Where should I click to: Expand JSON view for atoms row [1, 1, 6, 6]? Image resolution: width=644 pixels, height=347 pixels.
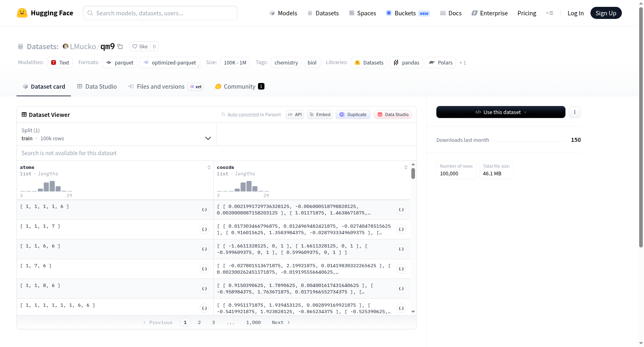pyautogui.click(x=204, y=249)
